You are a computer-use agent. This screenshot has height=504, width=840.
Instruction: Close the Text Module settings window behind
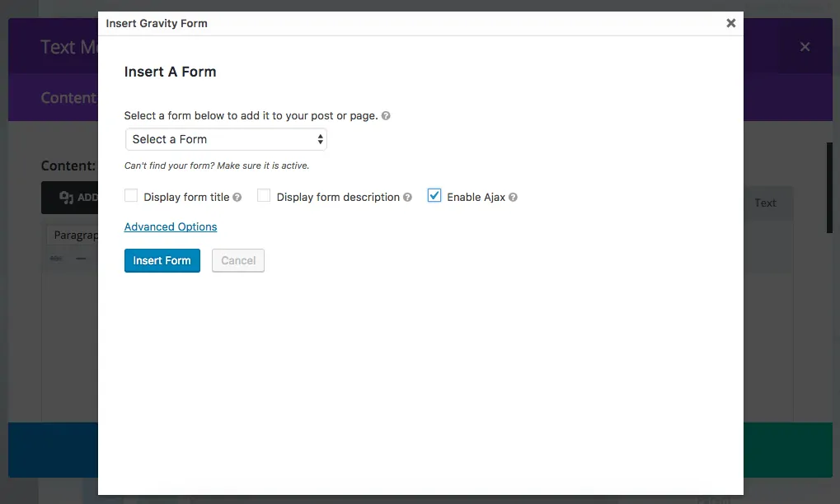[805, 47]
